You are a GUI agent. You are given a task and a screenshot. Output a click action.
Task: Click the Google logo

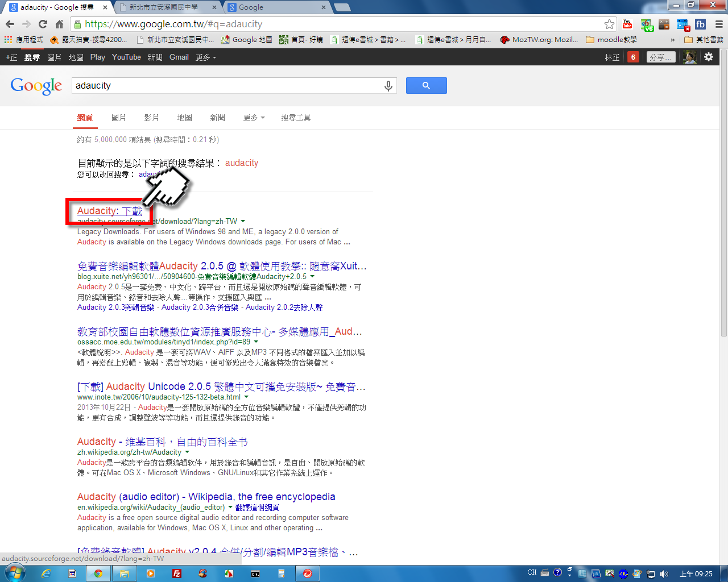(36, 86)
